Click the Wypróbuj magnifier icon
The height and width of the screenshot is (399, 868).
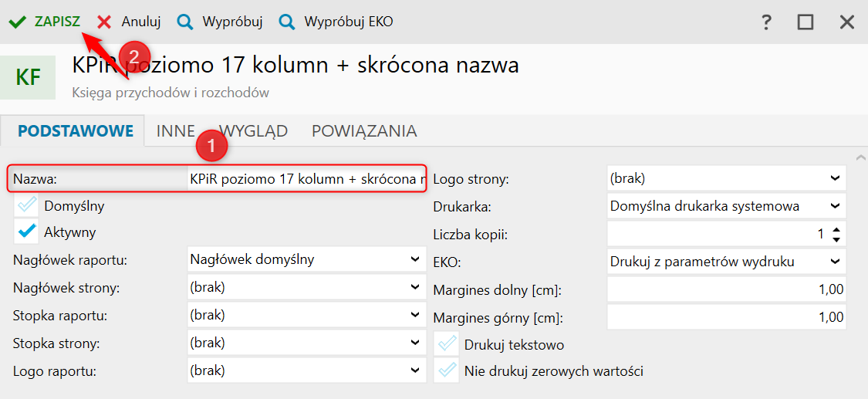(185, 22)
